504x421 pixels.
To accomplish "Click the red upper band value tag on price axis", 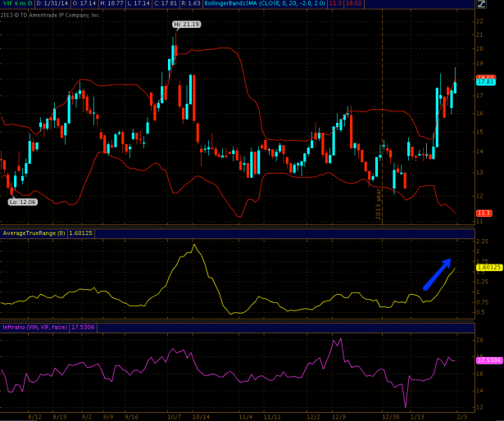I will [x=484, y=77].
